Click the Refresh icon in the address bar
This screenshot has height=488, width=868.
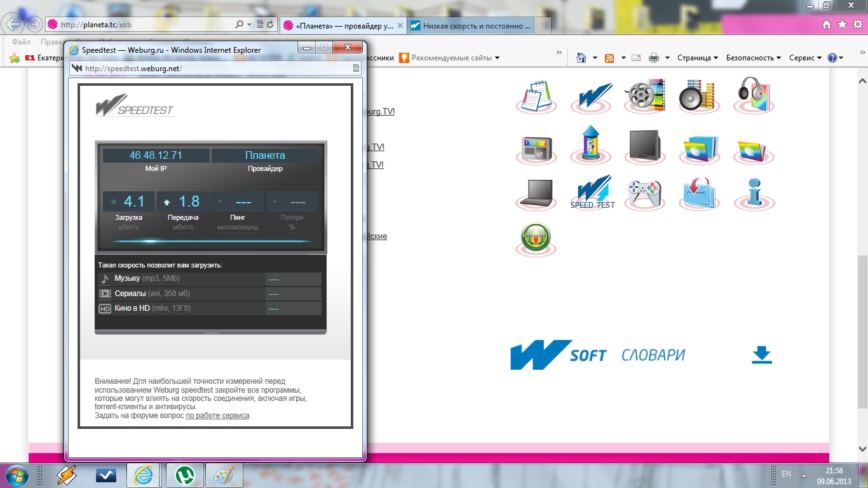click(x=271, y=25)
